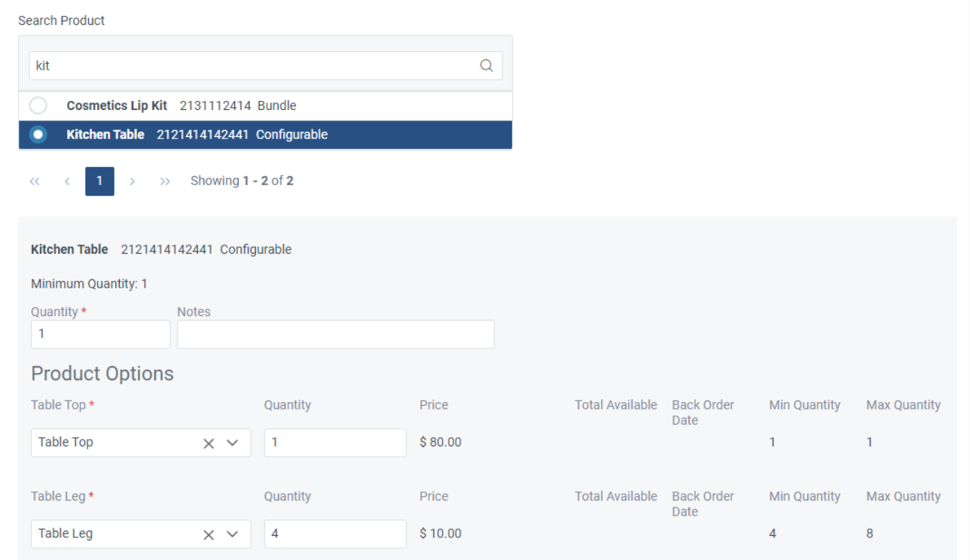Image resolution: width=970 pixels, height=560 pixels.
Task: Go to next results page
Action: (132, 181)
